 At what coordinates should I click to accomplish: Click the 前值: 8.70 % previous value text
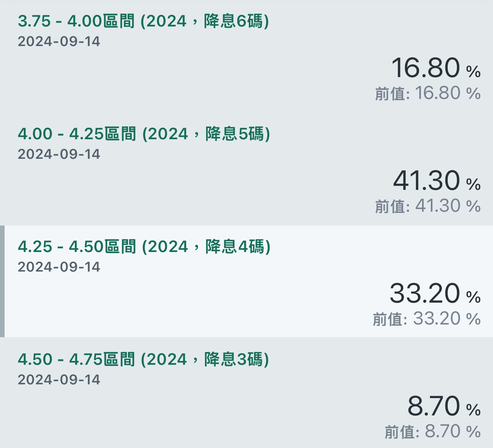tap(433, 432)
